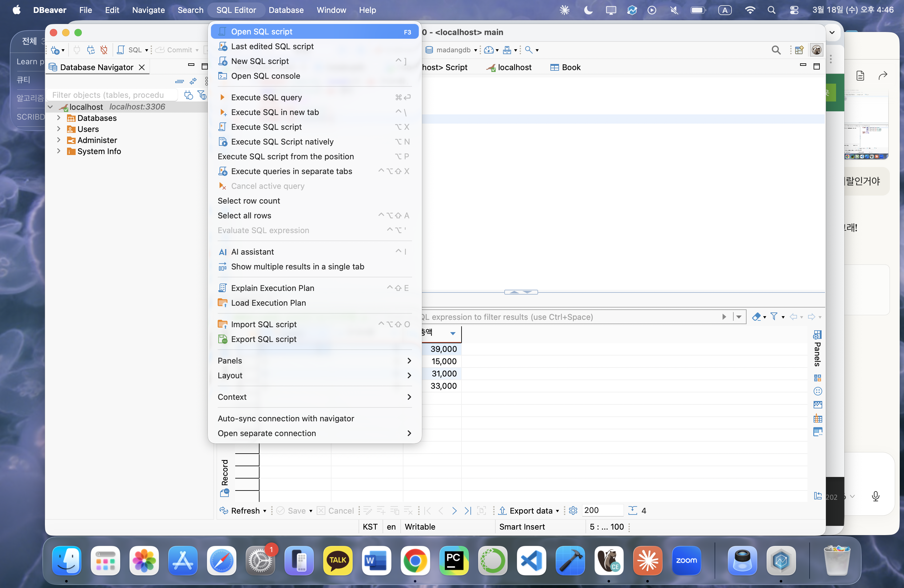The height and width of the screenshot is (588, 904).
Task: Click Execute SQL script menu entry
Action: [266, 127]
